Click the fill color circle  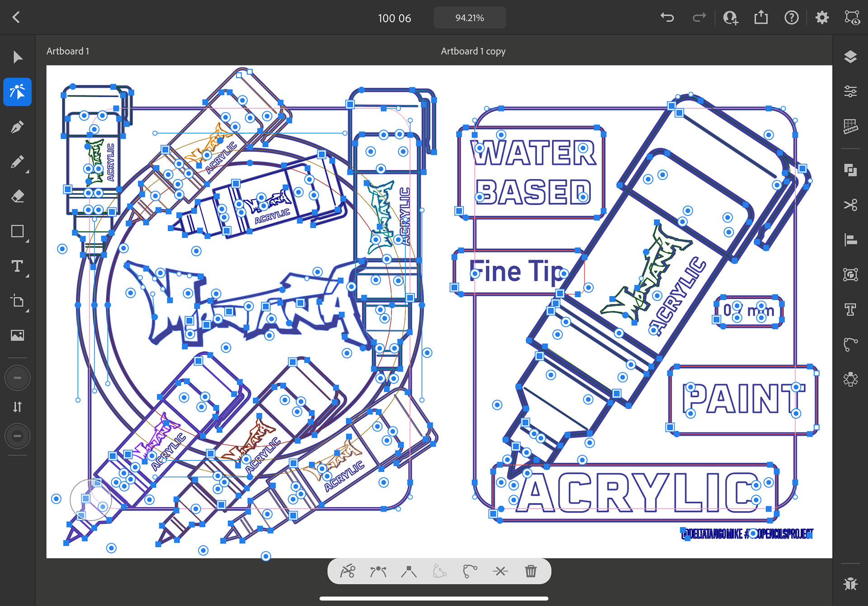(x=18, y=378)
